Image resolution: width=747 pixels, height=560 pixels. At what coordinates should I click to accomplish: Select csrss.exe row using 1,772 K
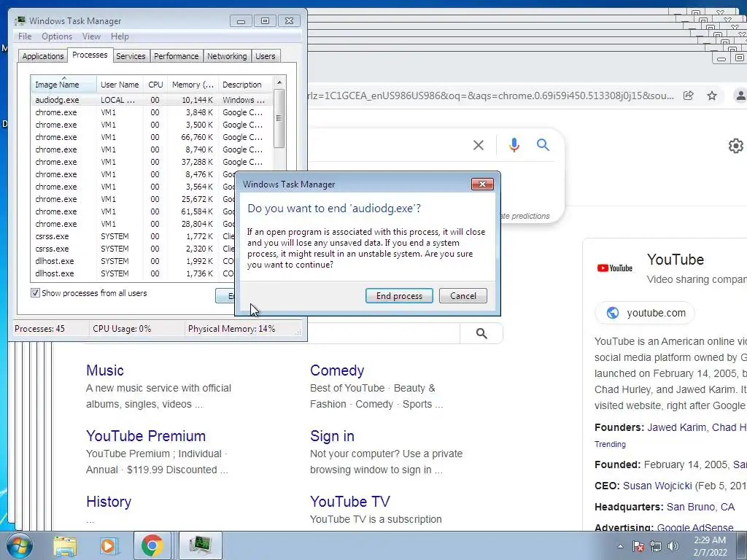point(133,236)
